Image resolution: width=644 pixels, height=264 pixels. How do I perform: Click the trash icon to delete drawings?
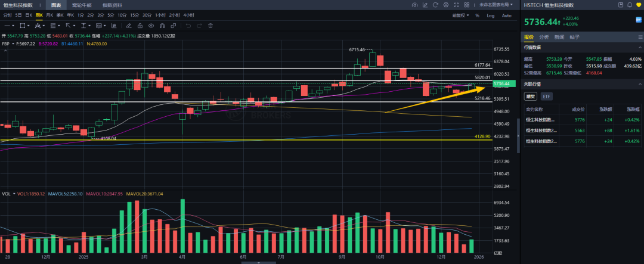click(210, 26)
